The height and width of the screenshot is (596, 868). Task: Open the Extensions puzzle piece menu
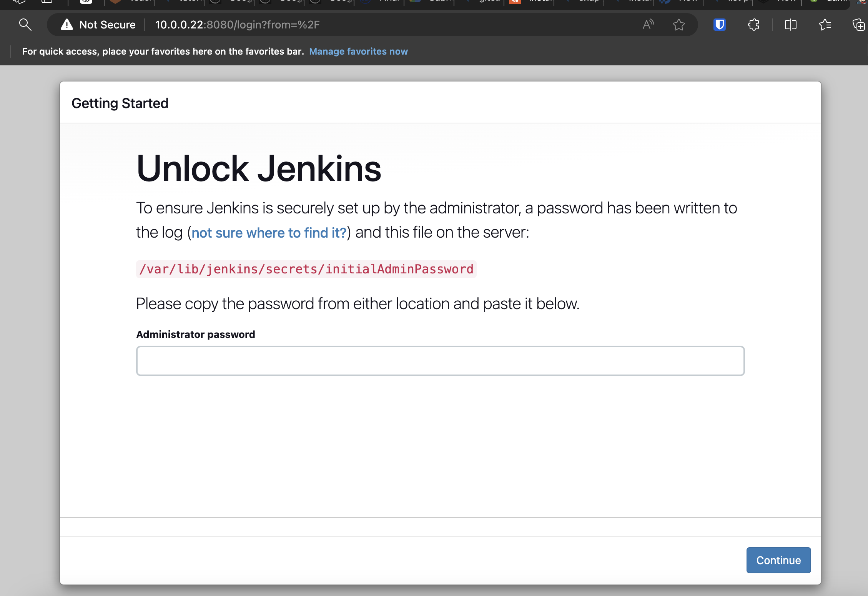coord(753,25)
